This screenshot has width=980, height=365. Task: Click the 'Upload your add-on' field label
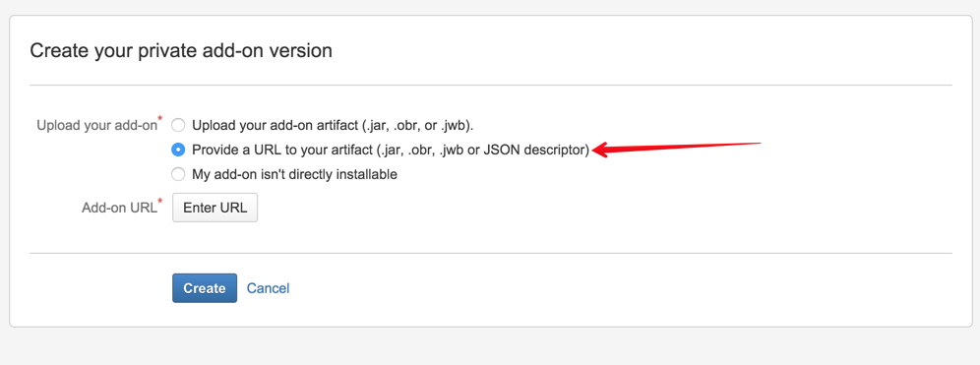(x=96, y=125)
